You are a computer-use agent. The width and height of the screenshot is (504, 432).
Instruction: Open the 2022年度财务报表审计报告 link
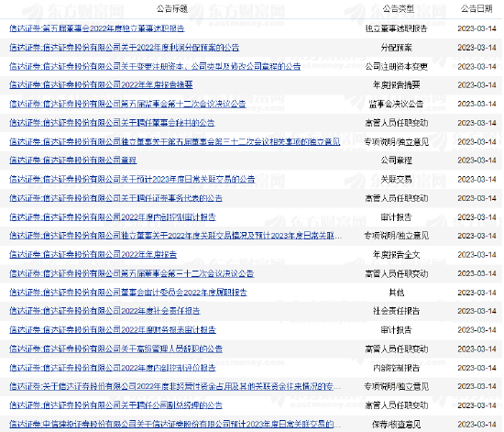point(113,330)
